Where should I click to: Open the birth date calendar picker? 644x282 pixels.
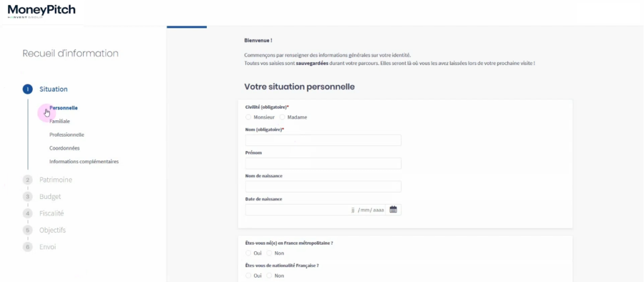tap(393, 210)
